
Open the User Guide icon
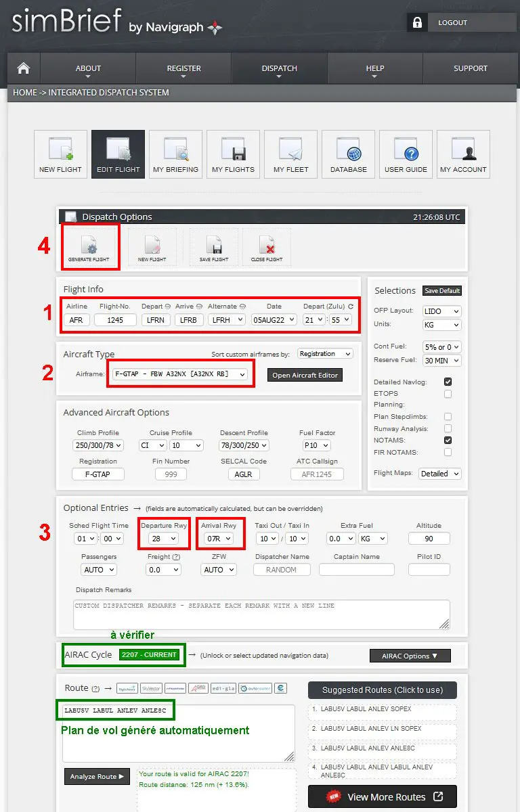click(406, 154)
